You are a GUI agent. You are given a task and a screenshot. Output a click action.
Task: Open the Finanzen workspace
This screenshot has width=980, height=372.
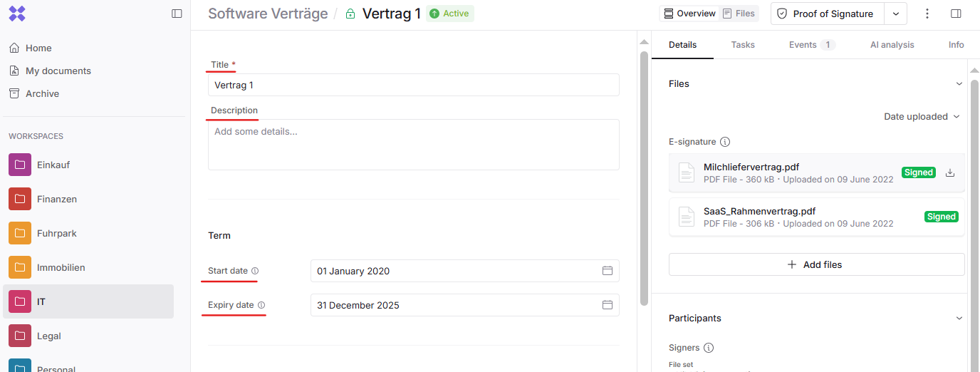[57, 199]
